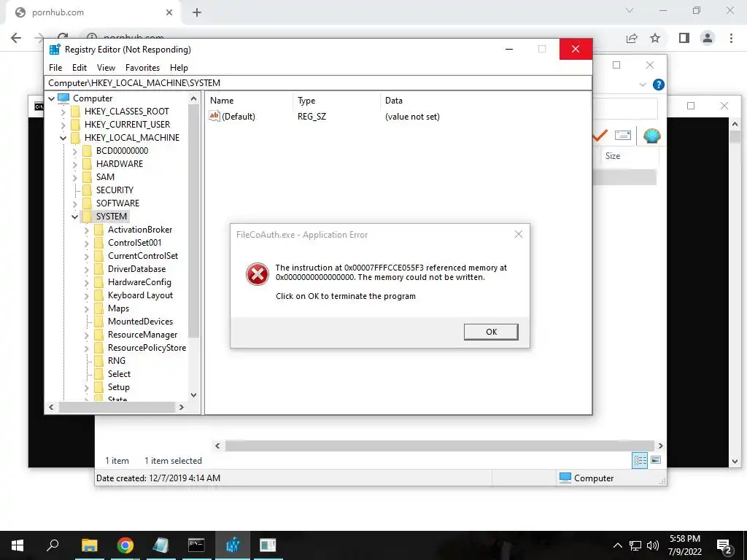The height and width of the screenshot is (560, 747).
Task: Expand the SOFTWARE key
Action: tap(75, 204)
